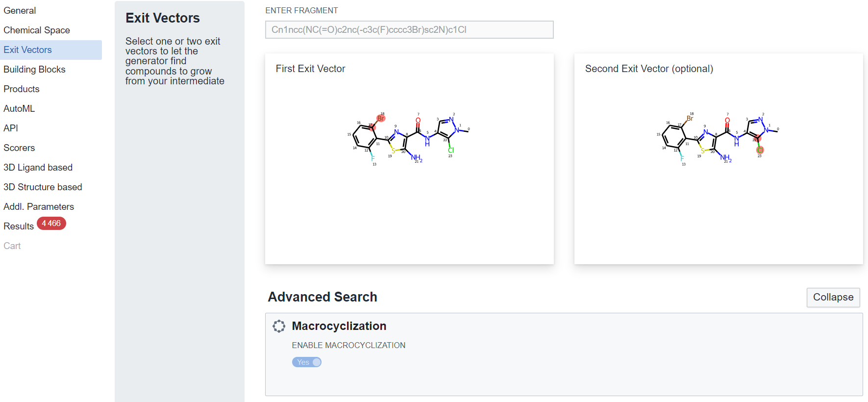
Task: Select highlighted Cl atom in Second Exit Vector
Action: [x=760, y=150]
